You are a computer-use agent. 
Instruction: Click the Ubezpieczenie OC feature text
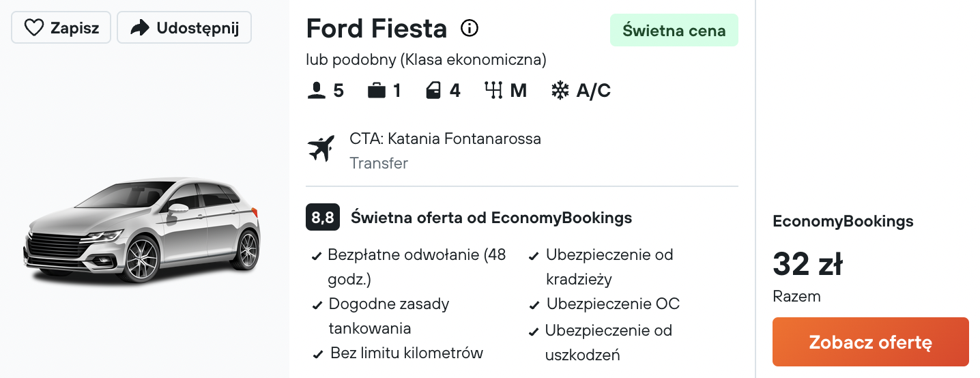(613, 304)
